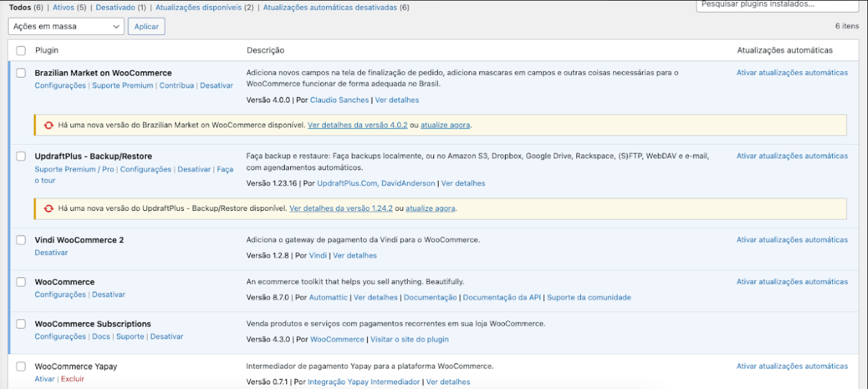Screen dimensions: 868x389
Task: Tick the UpdraftPlus plugin checkbox
Action: pyautogui.click(x=21, y=156)
